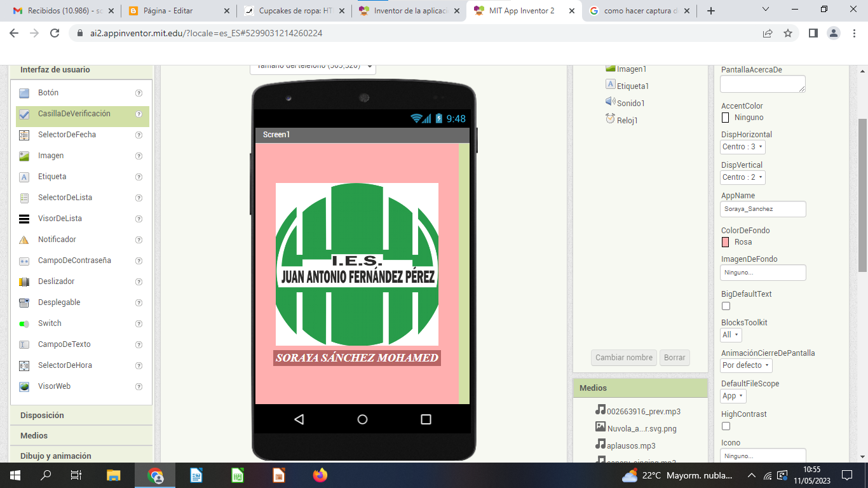Edit the AppName text field
Screen dimensions: 868x488
click(x=763, y=209)
